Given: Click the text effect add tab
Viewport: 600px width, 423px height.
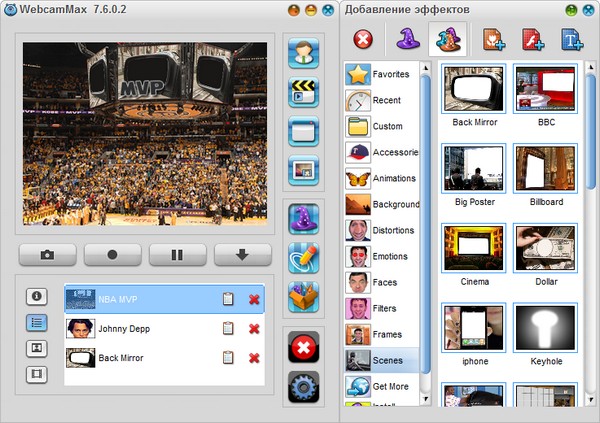Looking at the screenshot, I should (572, 41).
